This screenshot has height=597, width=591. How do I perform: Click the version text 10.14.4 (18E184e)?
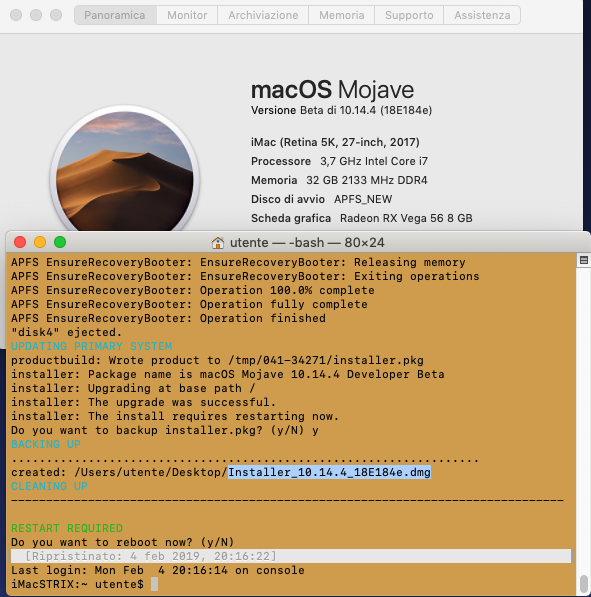[386, 110]
